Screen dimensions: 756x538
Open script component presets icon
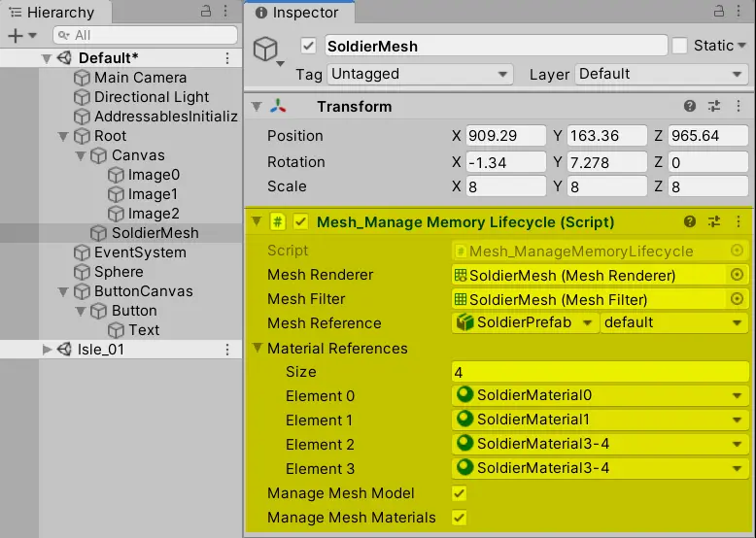(714, 221)
